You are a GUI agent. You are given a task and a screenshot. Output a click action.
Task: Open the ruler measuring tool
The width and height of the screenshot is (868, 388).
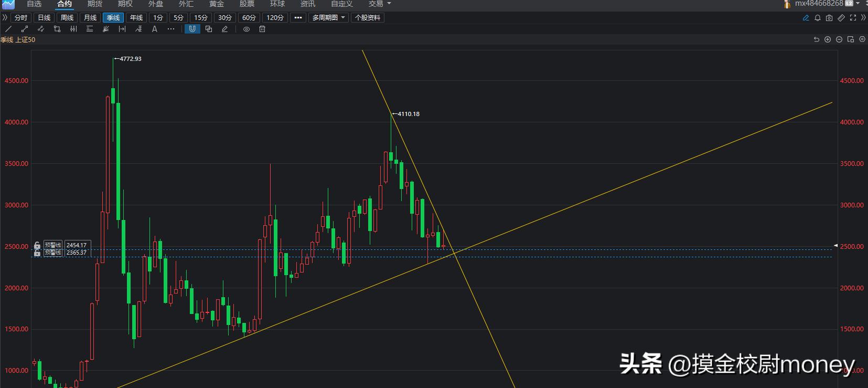[x=841, y=18]
